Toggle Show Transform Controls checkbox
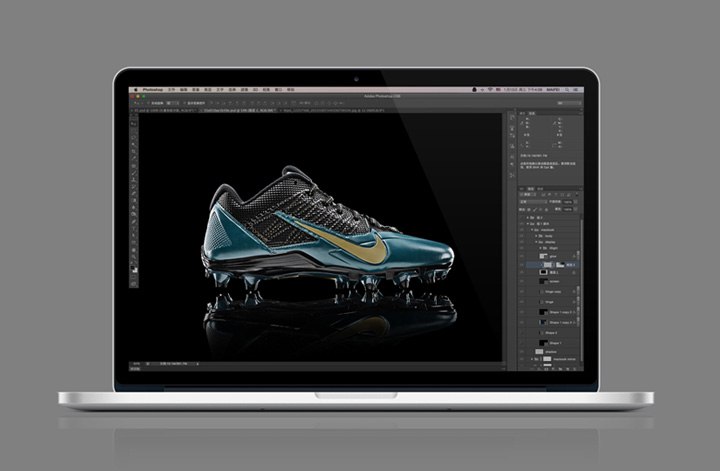The height and width of the screenshot is (471, 720). click(184, 103)
